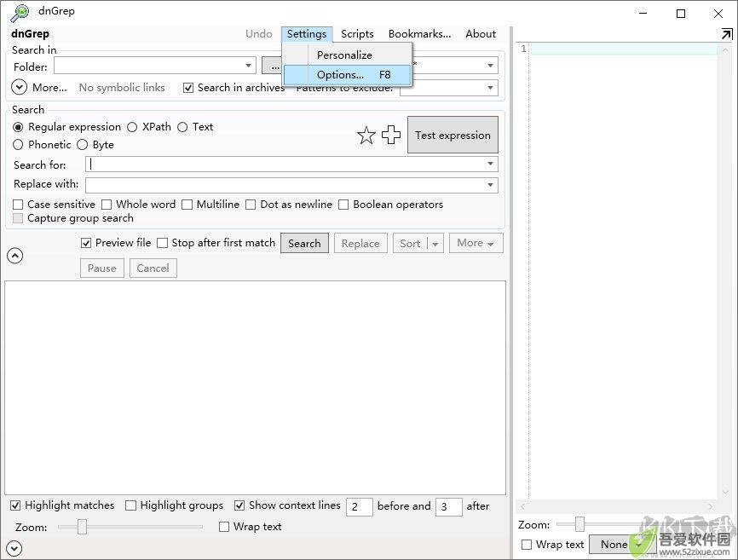738x560 pixels.
Task: Open the More actions dropdown button
Action: 476,243
